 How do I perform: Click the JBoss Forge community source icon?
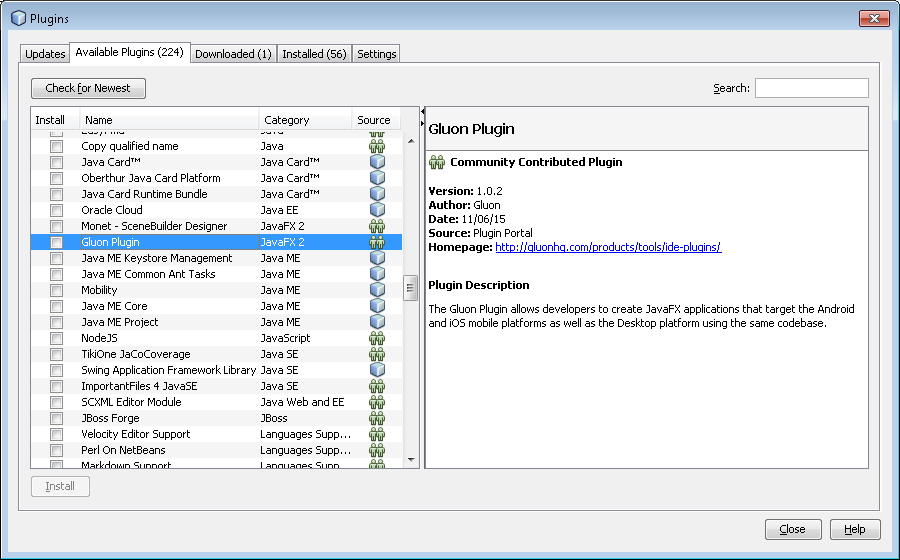[377, 418]
